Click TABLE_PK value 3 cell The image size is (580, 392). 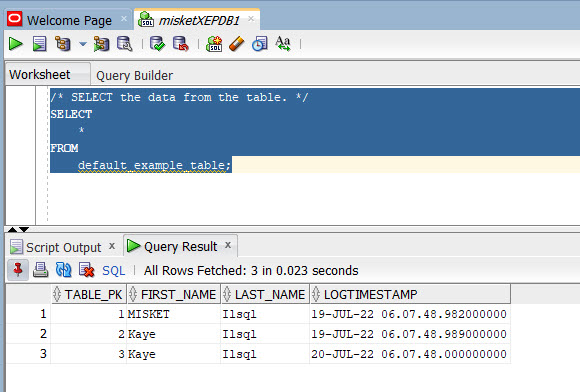coord(88,354)
